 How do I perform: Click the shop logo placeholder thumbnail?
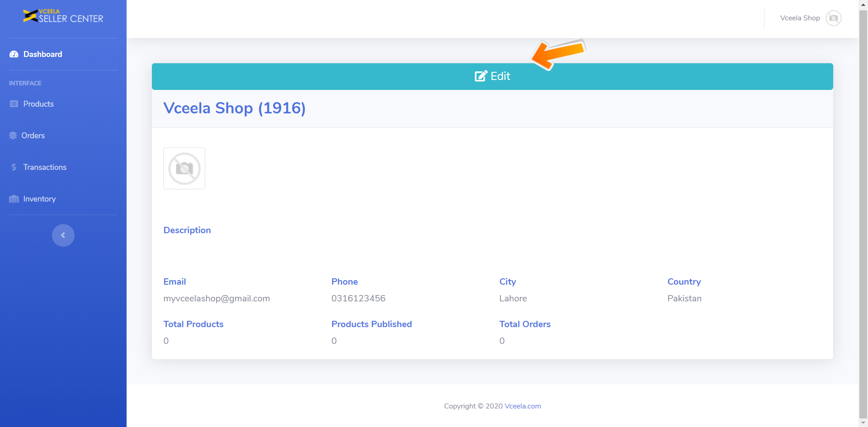[184, 168]
